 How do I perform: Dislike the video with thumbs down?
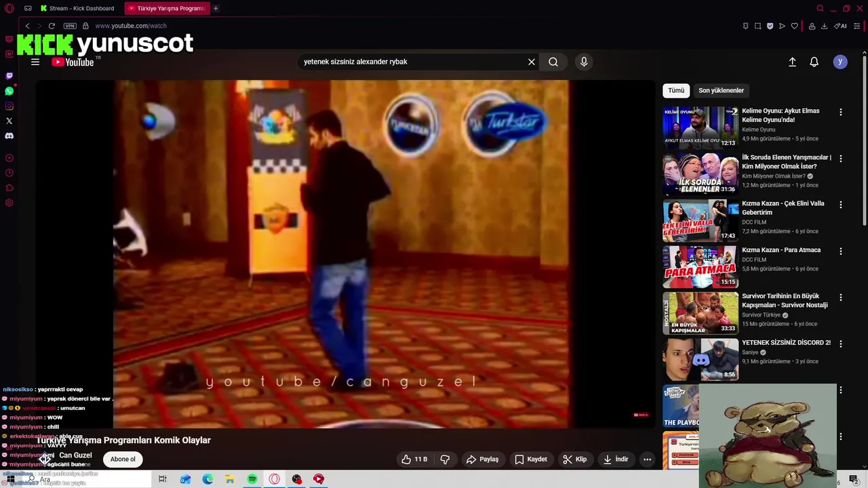445,459
